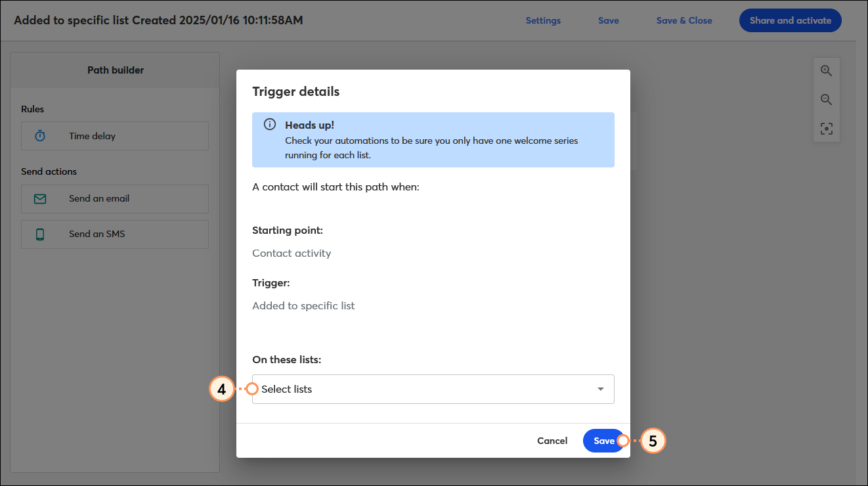
Task: Click the 'Added to specific list' trigger text
Action: pyautogui.click(x=303, y=305)
